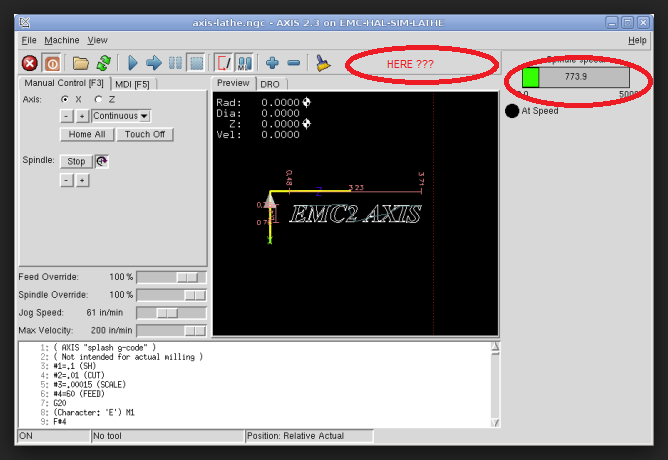
Task: Toggle the Machine Power button
Action: pyautogui.click(x=52, y=63)
